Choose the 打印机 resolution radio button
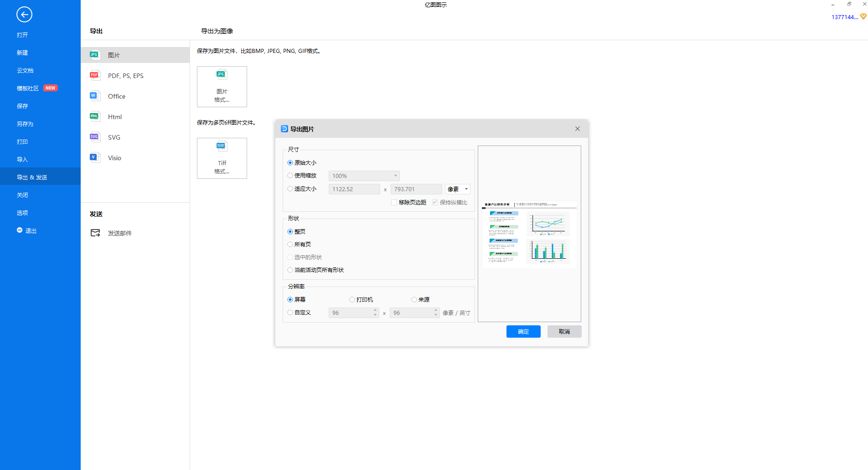Image resolution: width=868 pixels, height=470 pixels. click(x=352, y=300)
